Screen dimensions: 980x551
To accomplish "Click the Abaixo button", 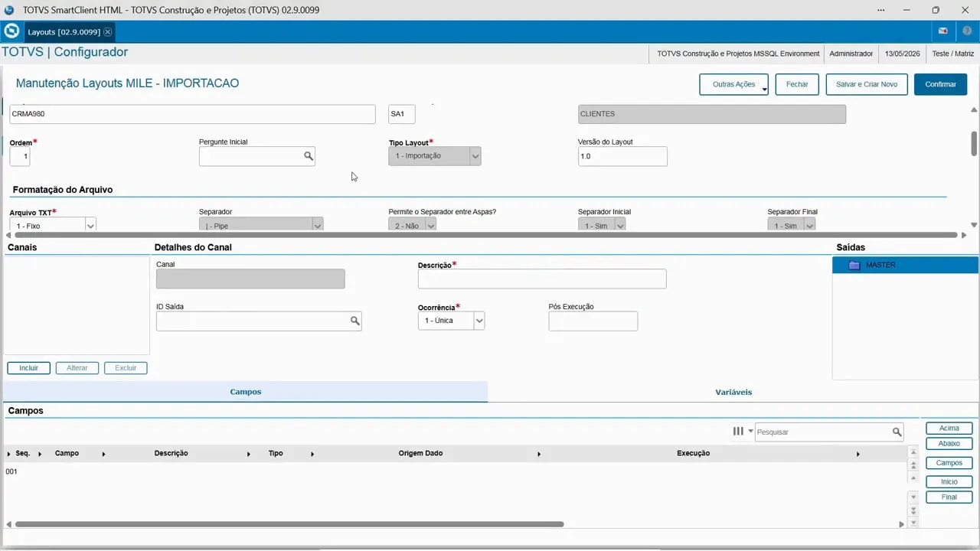I will 949,444.
